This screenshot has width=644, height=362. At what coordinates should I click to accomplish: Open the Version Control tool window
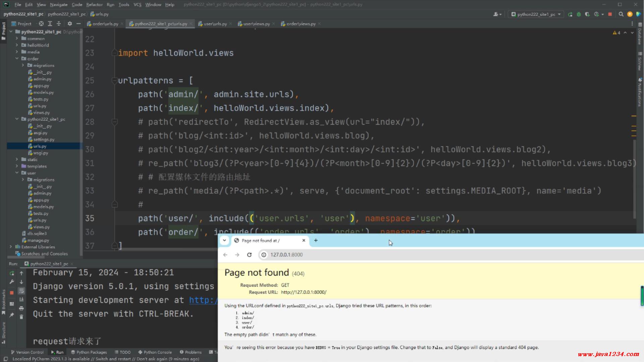tap(27, 352)
